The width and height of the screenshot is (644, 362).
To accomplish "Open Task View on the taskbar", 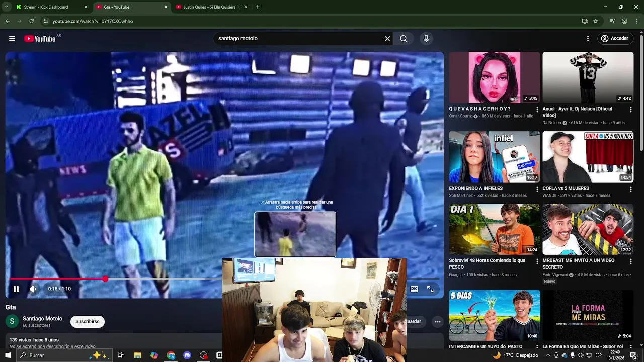I will point(121,355).
